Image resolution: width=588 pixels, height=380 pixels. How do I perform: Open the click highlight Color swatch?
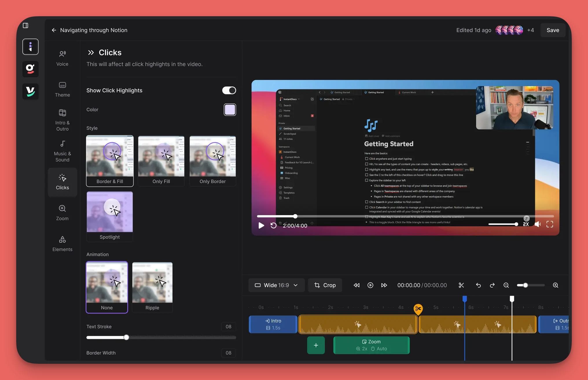click(x=229, y=109)
